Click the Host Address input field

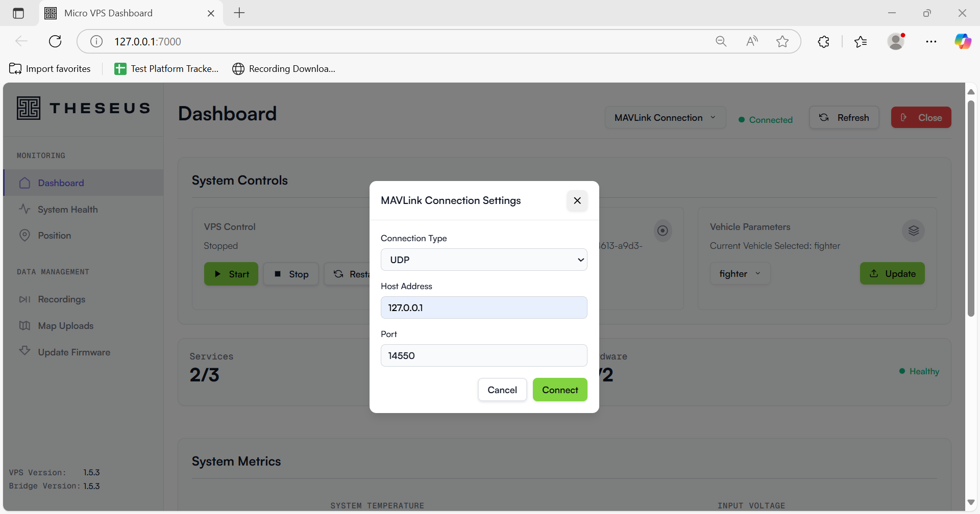click(x=483, y=307)
